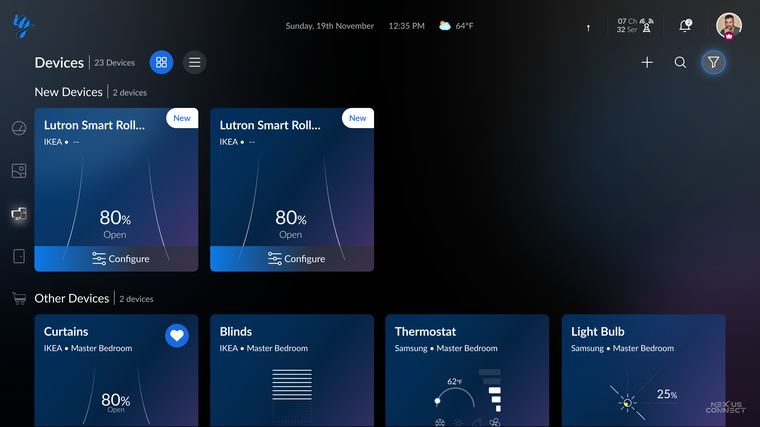Select the devices sidebar icon

tap(19, 214)
